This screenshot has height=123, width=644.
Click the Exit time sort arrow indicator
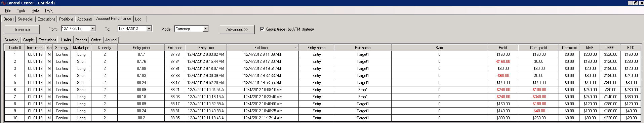[296, 47]
